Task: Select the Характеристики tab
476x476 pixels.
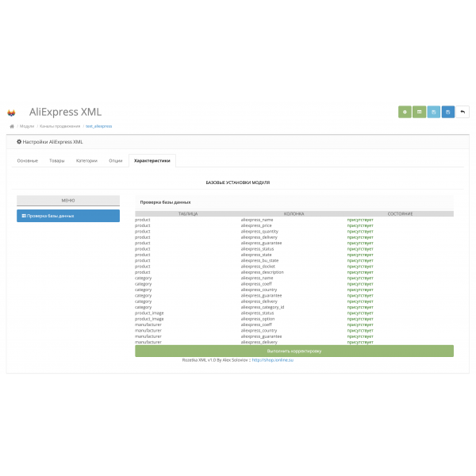Action: point(152,160)
